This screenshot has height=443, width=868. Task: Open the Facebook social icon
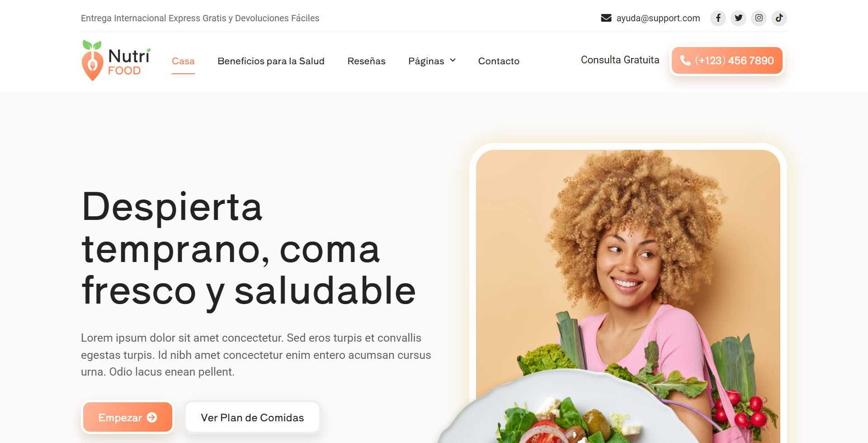click(x=718, y=18)
